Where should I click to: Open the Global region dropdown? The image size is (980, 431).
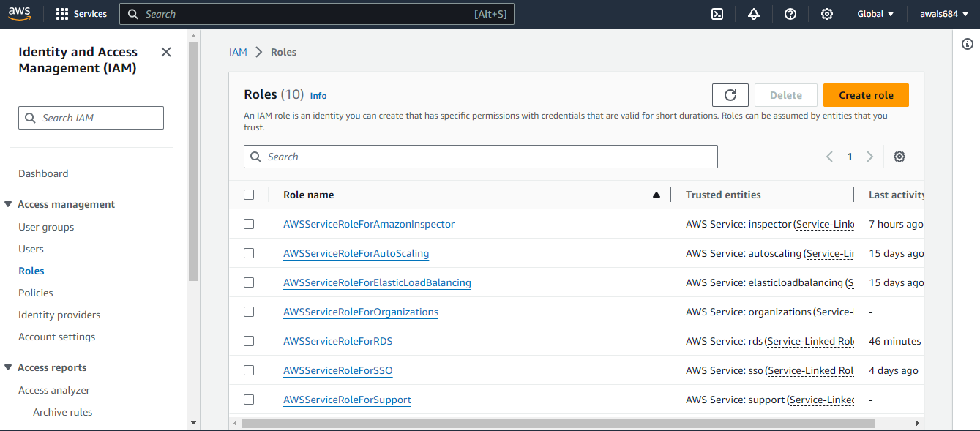point(875,14)
